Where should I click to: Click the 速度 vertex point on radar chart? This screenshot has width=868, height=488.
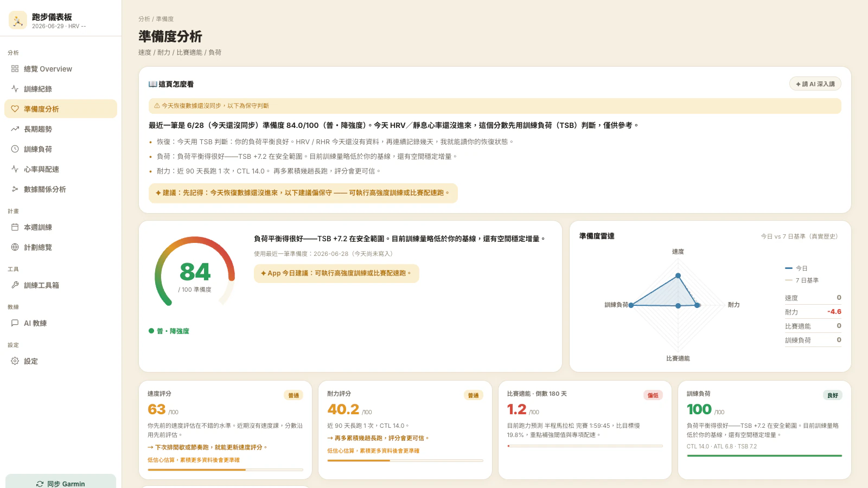[x=678, y=276]
